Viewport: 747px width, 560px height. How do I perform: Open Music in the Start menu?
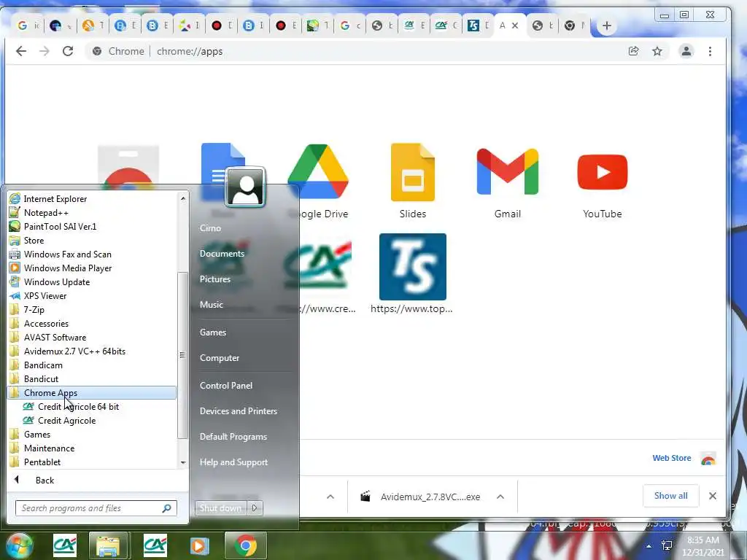[x=211, y=304]
